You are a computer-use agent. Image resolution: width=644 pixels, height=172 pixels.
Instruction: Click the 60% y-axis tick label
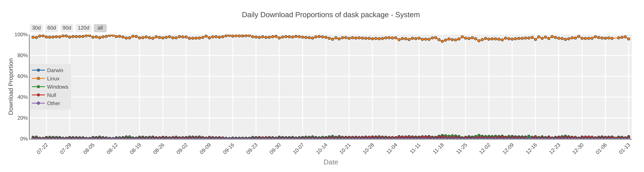[23, 76]
